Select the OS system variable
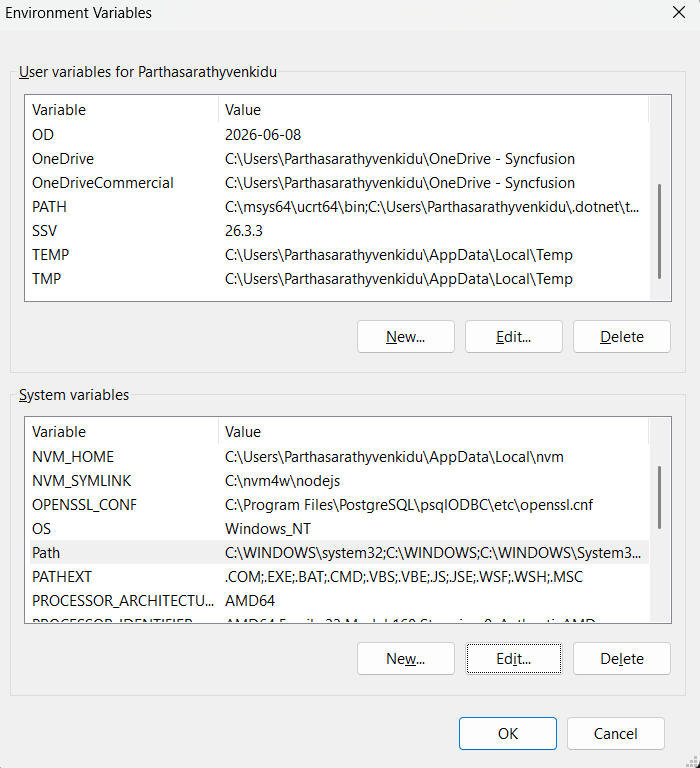This screenshot has width=700, height=768. [x=339, y=528]
